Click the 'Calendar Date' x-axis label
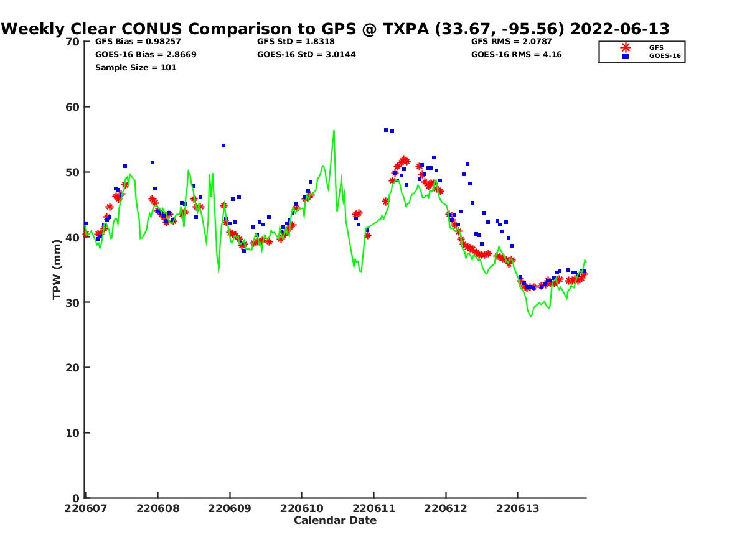 point(336,520)
